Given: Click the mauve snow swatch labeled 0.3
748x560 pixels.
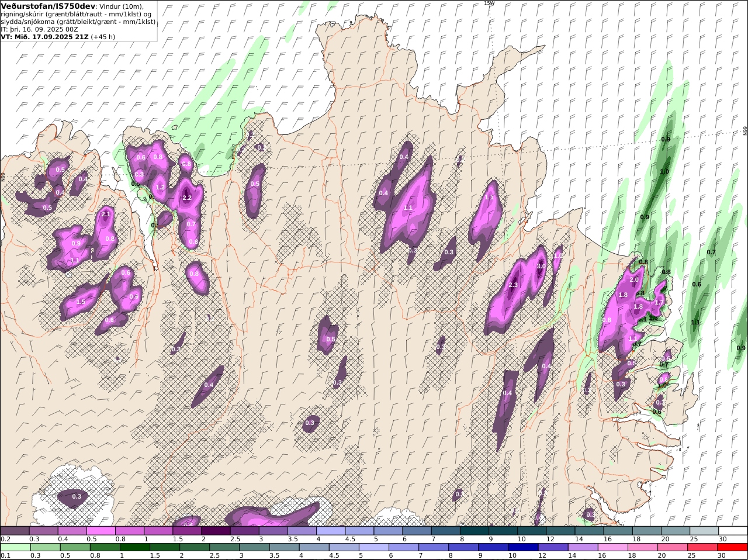Looking at the screenshot, I should pyautogui.click(x=44, y=531).
